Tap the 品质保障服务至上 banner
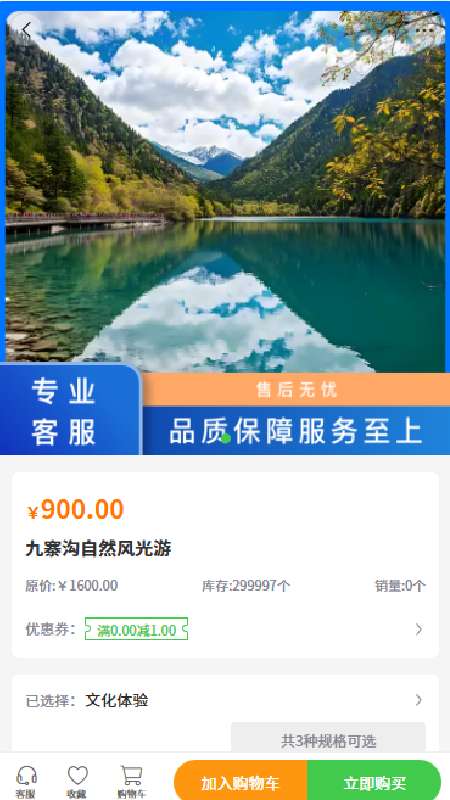The width and height of the screenshot is (450, 800). tap(296, 431)
